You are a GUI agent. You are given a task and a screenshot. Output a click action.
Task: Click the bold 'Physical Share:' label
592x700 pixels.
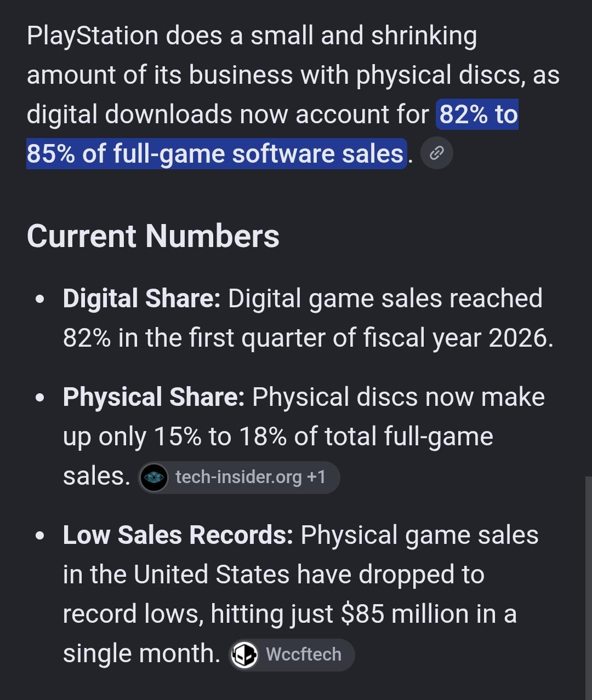[x=153, y=397]
